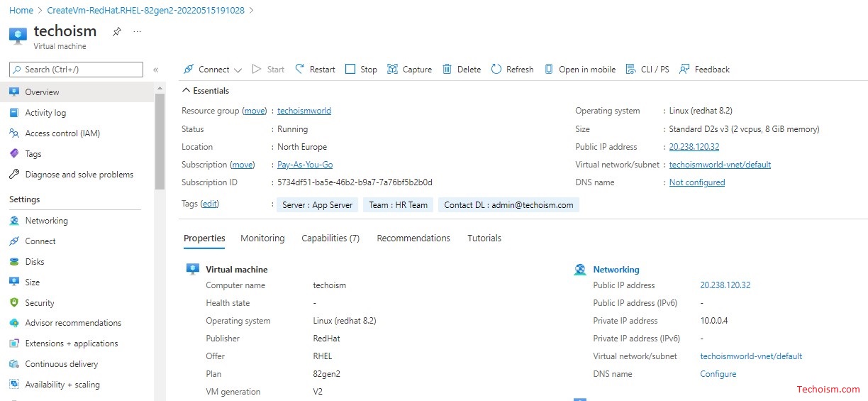Open techoismworld-vnet/default in Essentials
Image resolution: width=868 pixels, height=401 pixels.
720,165
